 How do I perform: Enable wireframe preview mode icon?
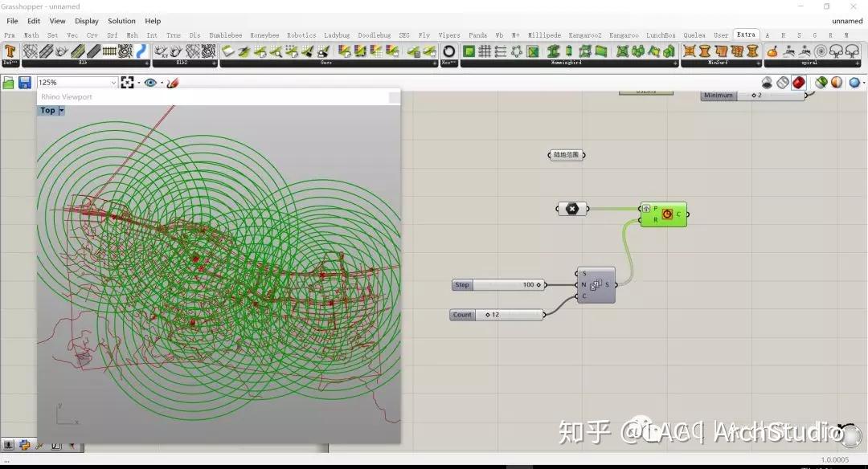783,82
